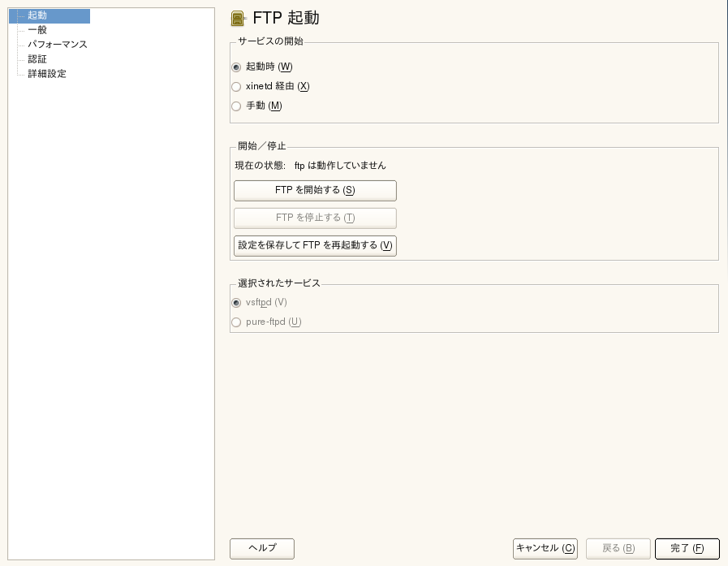Click the FTP server icon beside the heading
This screenshot has width=728, height=566.
pos(239,18)
